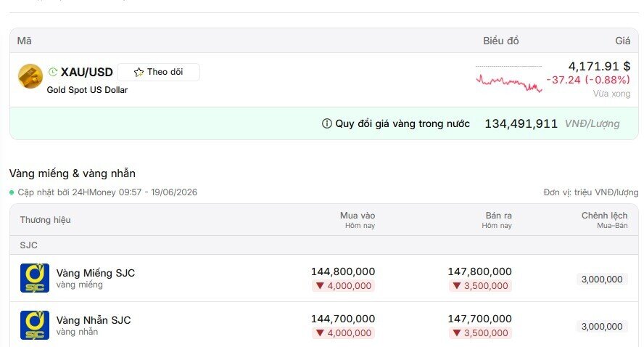Image resolution: width=644 pixels, height=347 pixels.
Task: Click the Giá column header
Action: click(x=623, y=41)
